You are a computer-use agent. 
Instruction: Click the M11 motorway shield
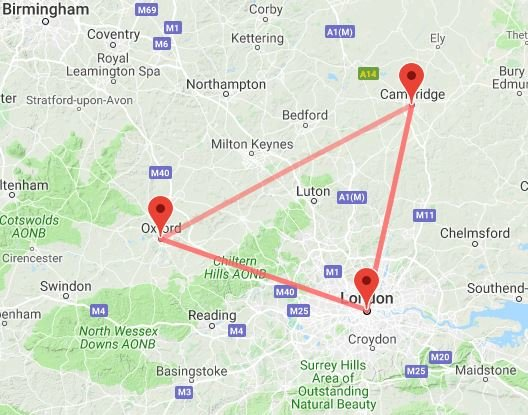point(424,215)
